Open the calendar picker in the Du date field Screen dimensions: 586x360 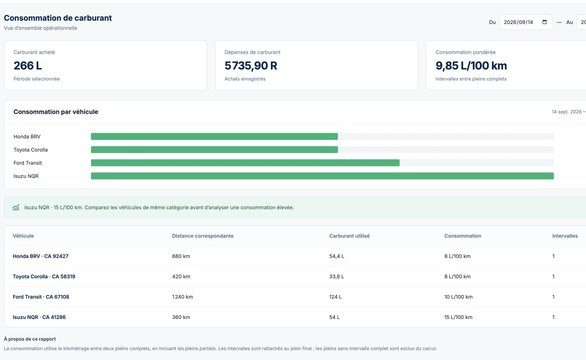click(x=545, y=22)
